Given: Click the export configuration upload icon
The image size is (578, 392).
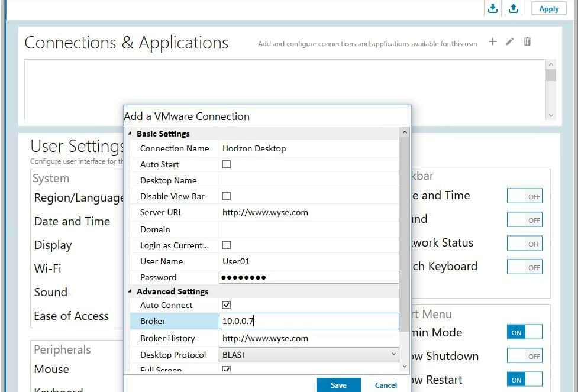Looking at the screenshot, I should coord(513,8).
